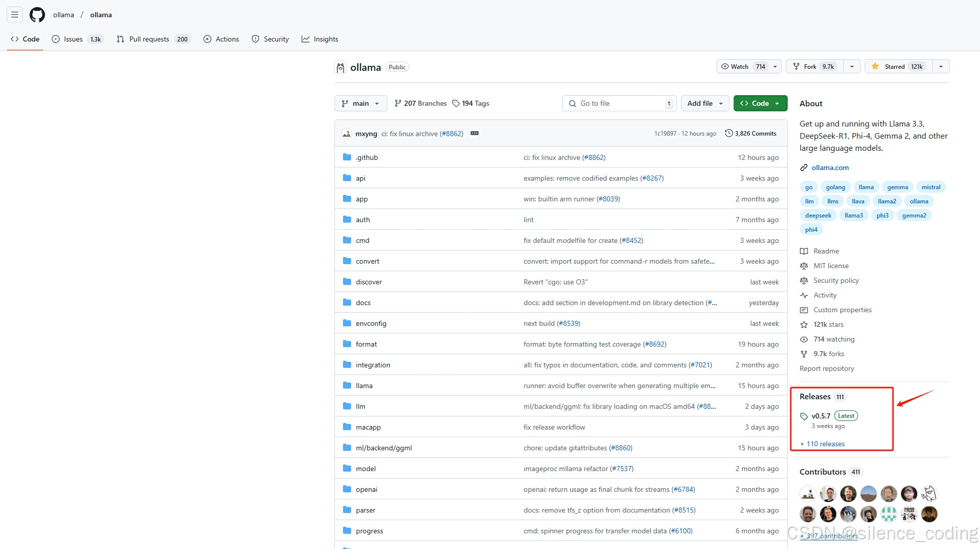The height and width of the screenshot is (549, 980).
Task: Open the green Code dropdown
Action: tap(760, 103)
